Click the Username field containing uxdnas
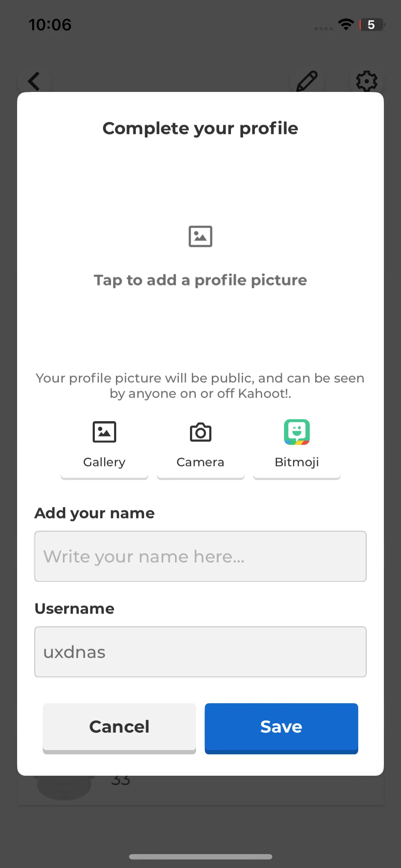Viewport: 401px width, 868px height. tap(200, 652)
